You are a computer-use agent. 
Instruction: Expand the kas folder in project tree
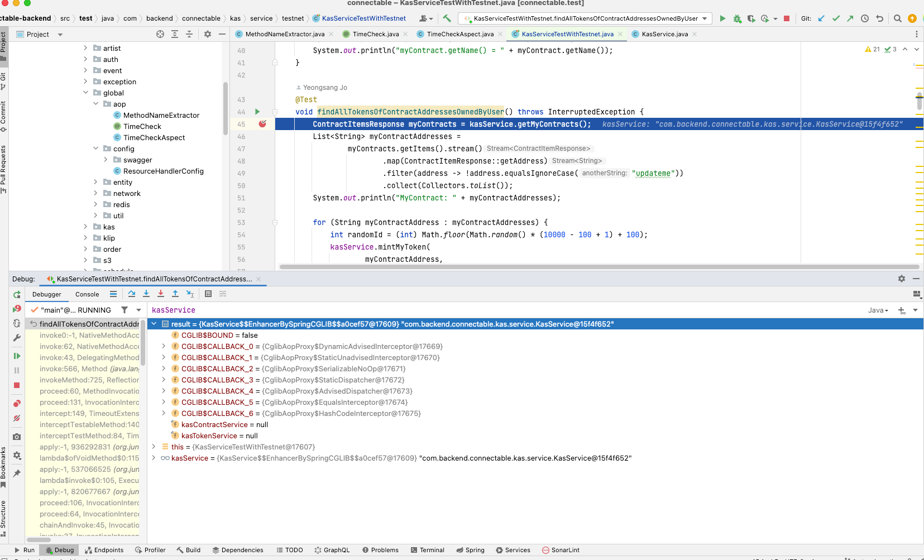click(85, 227)
